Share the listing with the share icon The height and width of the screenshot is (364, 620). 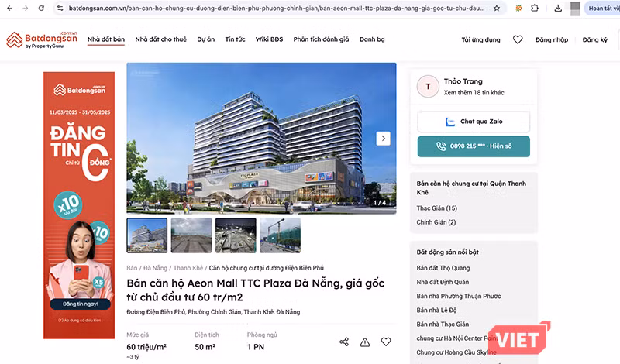[x=344, y=342]
